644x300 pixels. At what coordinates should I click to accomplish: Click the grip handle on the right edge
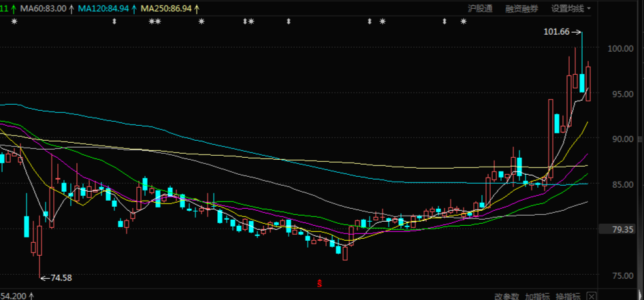640,139
